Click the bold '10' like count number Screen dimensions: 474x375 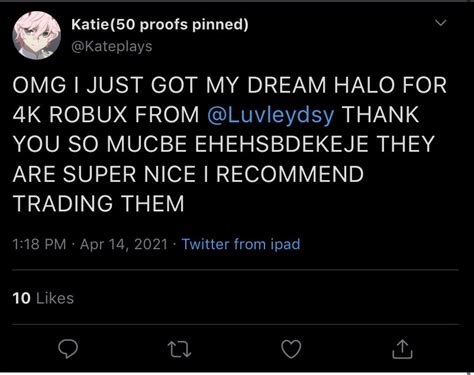pos(22,298)
